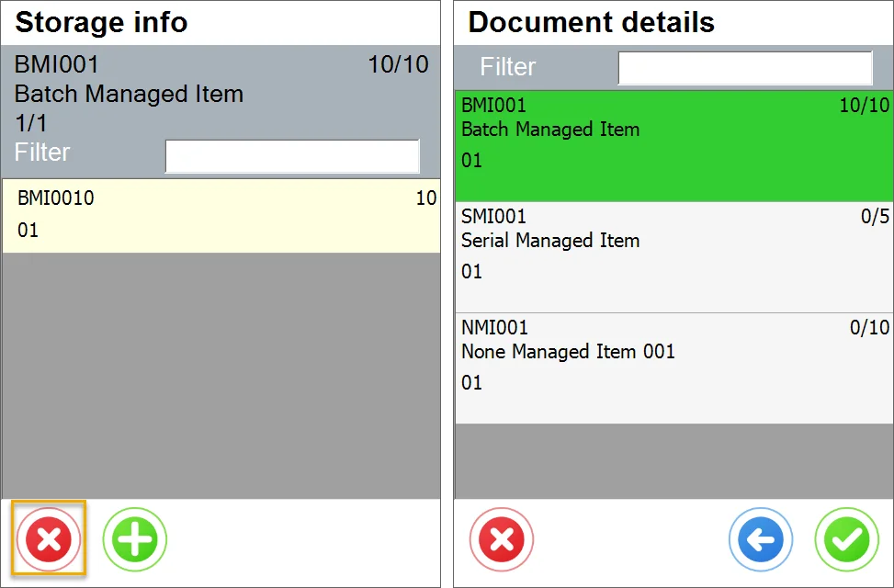Tap the back navigation arrow icon
This screenshot has height=588, width=894.
(760, 539)
